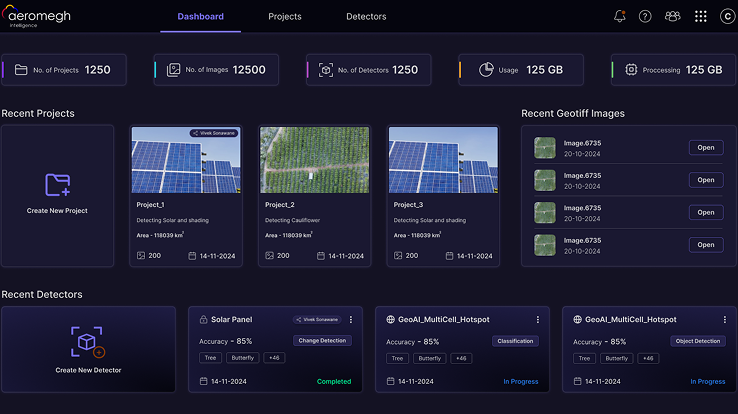Click the Completed status on Solar Panel
Screen dimensions: 738x414
coord(334,382)
